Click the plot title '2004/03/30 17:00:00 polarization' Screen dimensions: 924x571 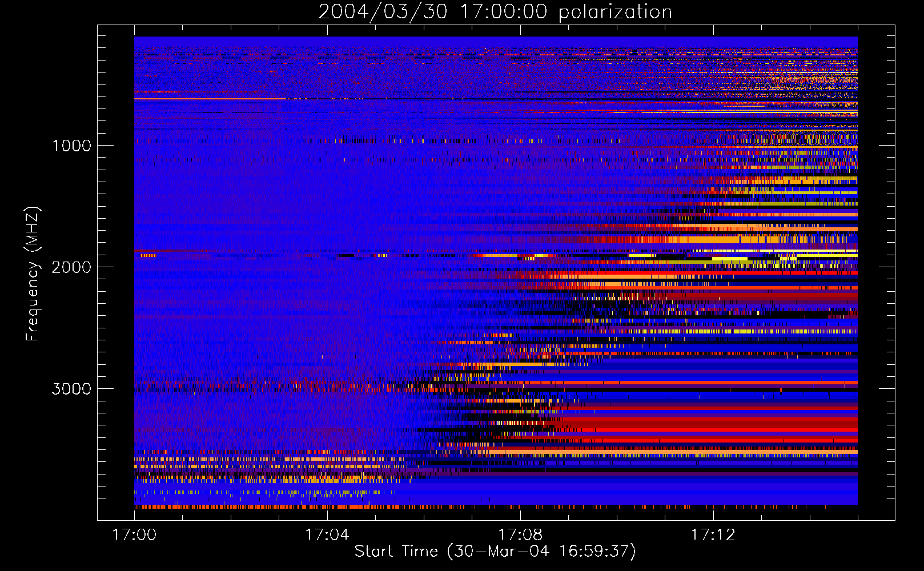[495, 12]
